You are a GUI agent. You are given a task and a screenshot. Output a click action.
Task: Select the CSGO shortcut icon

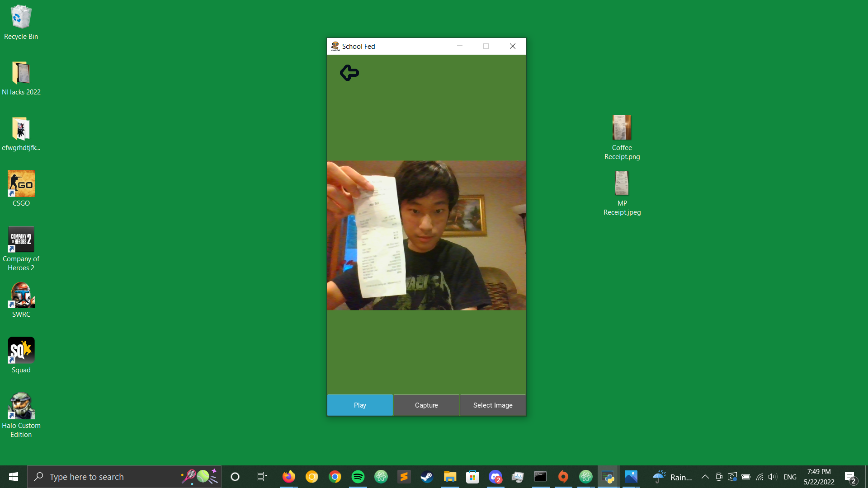tap(21, 184)
